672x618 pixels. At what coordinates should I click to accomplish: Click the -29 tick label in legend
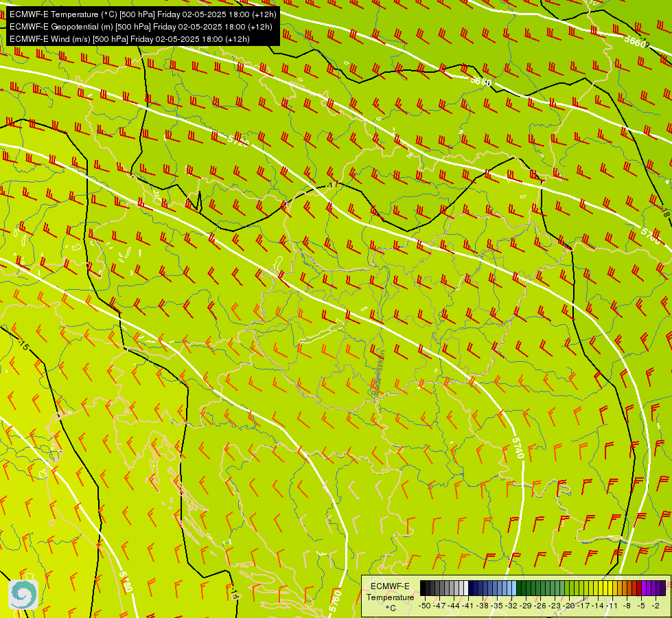coord(526,606)
